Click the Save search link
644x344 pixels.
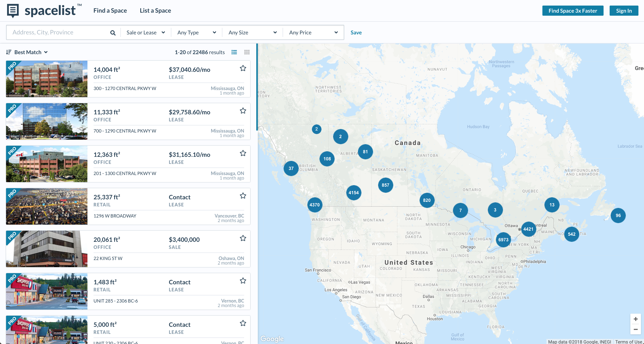point(356,33)
